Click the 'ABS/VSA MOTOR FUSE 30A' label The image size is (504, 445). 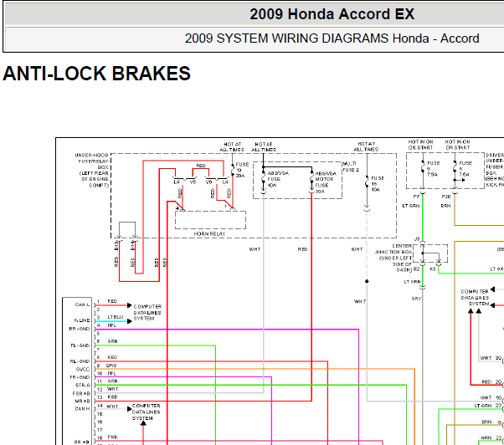pyautogui.click(x=326, y=182)
